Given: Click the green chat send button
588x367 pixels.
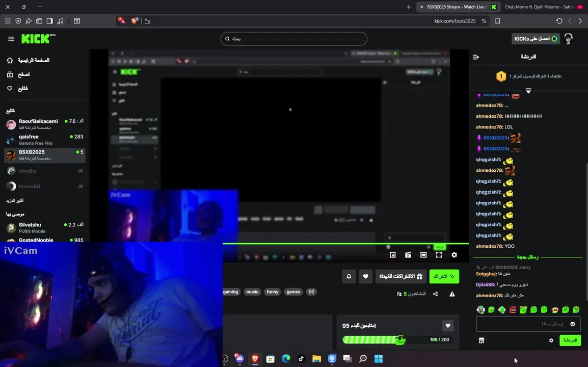Looking at the screenshot, I should pos(570,340).
